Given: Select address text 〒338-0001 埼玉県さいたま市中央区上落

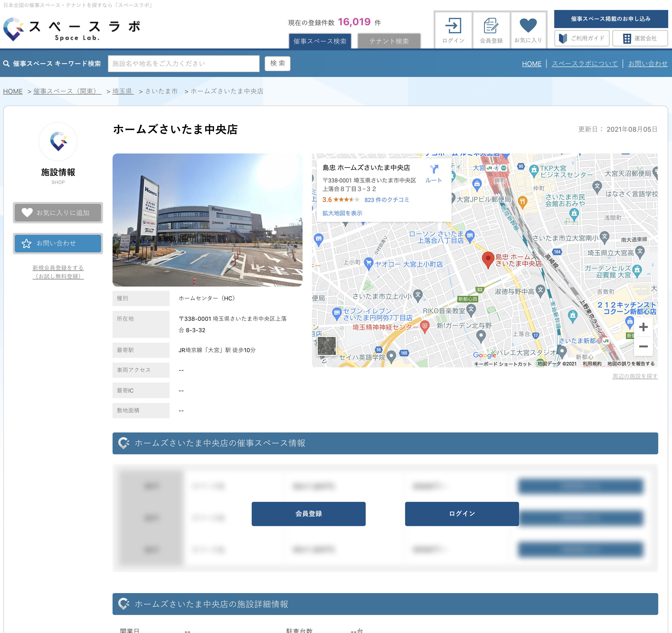Looking at the screenshot, I should (x=232, y=319).
